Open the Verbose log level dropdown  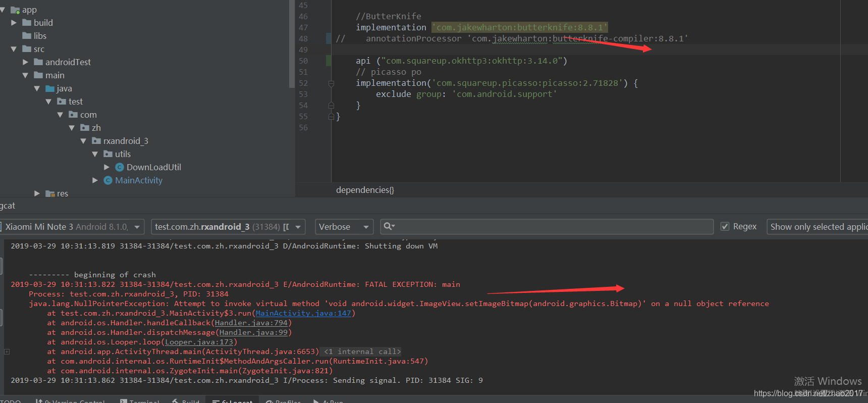[344, 227]
